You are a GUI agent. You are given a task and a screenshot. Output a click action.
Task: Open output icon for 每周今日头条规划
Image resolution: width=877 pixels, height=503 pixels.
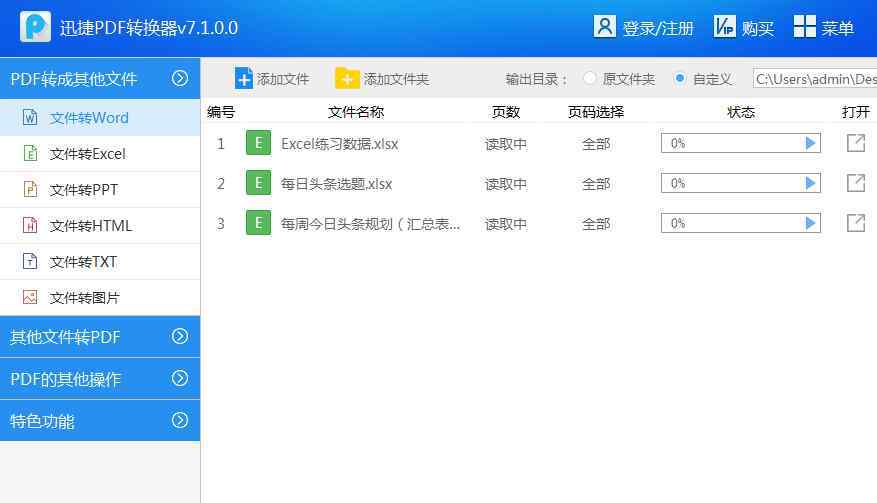(x=856, y=223)
